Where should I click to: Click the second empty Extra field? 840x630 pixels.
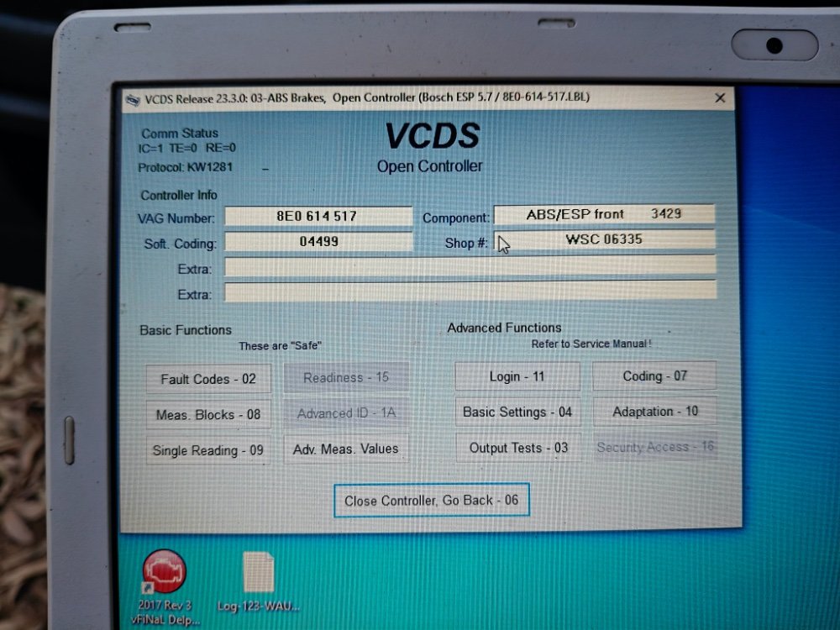[x=470, y=291]
